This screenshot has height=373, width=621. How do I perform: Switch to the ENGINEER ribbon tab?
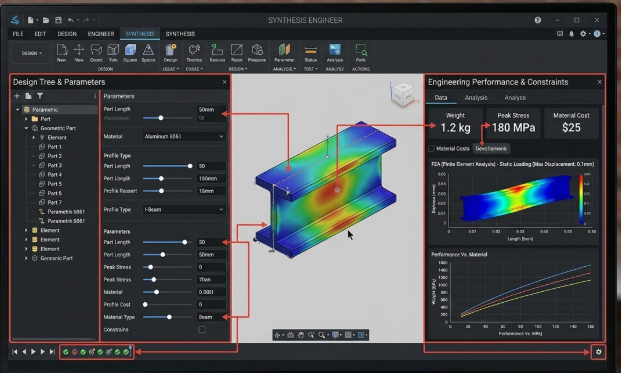pos(101,34)
